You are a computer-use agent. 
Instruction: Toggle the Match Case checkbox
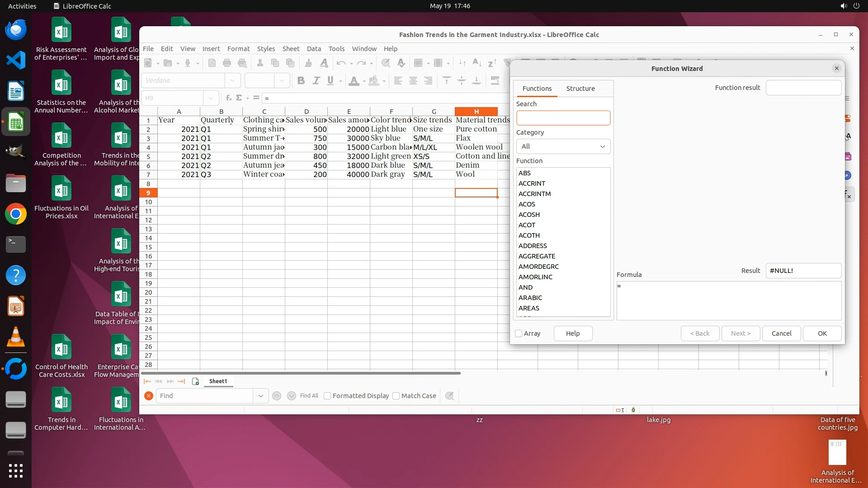(x=396, y=396)
